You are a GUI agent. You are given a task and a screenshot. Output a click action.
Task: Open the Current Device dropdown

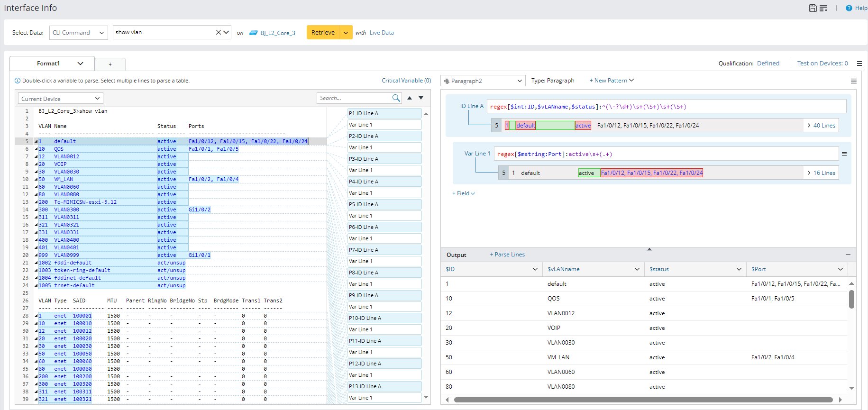(61, 99)
